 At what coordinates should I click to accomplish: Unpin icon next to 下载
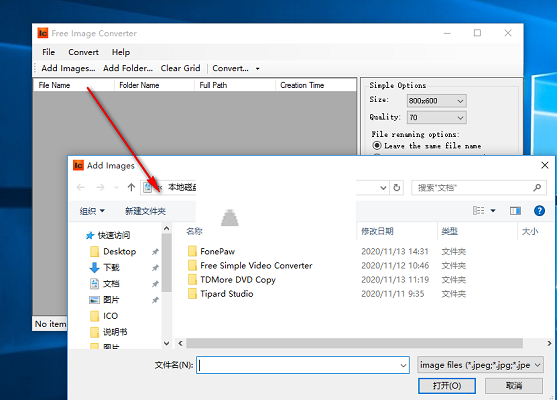155,268
